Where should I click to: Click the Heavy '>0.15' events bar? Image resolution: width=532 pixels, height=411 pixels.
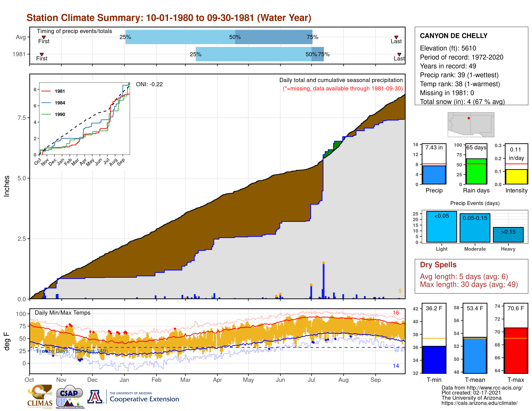(x=508, y=235)
